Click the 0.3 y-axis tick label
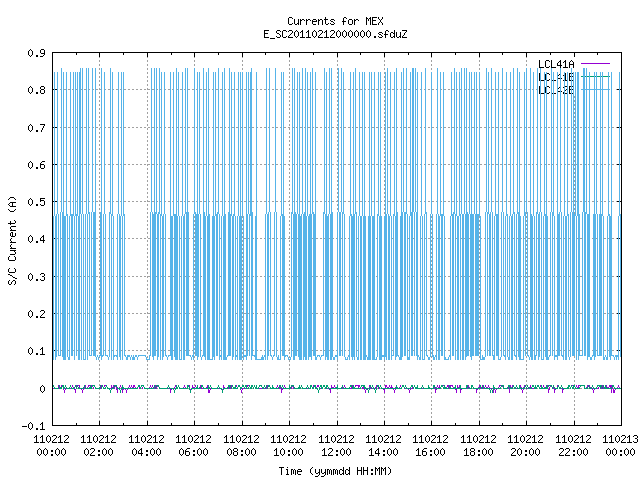This screenshot has height=480, width=640. coord(36,277)
